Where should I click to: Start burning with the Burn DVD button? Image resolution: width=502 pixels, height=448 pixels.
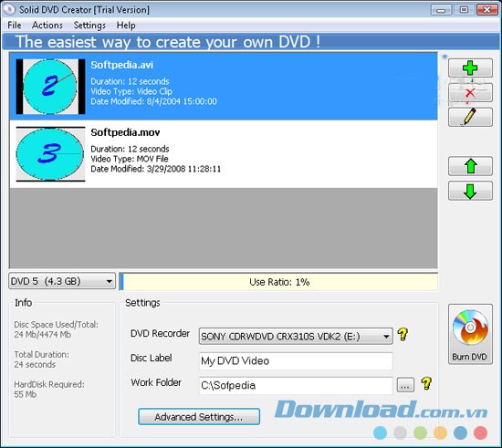(470, 334)
